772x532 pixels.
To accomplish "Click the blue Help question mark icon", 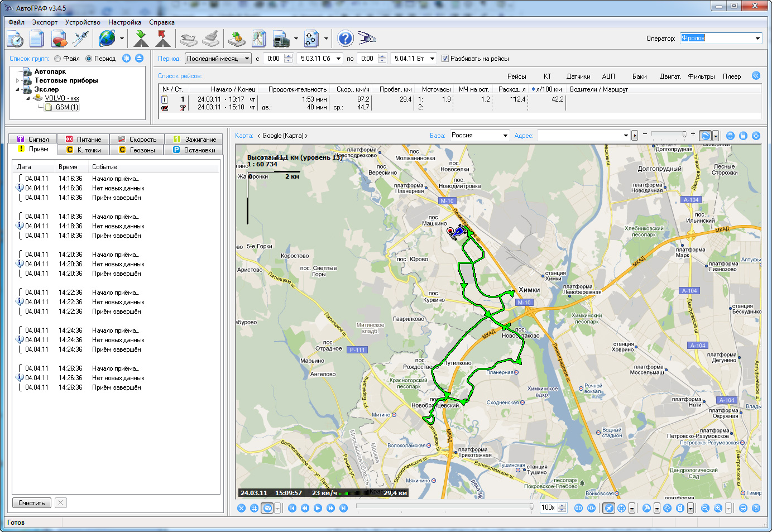I will pyautogui.click(x=346, y=39).
